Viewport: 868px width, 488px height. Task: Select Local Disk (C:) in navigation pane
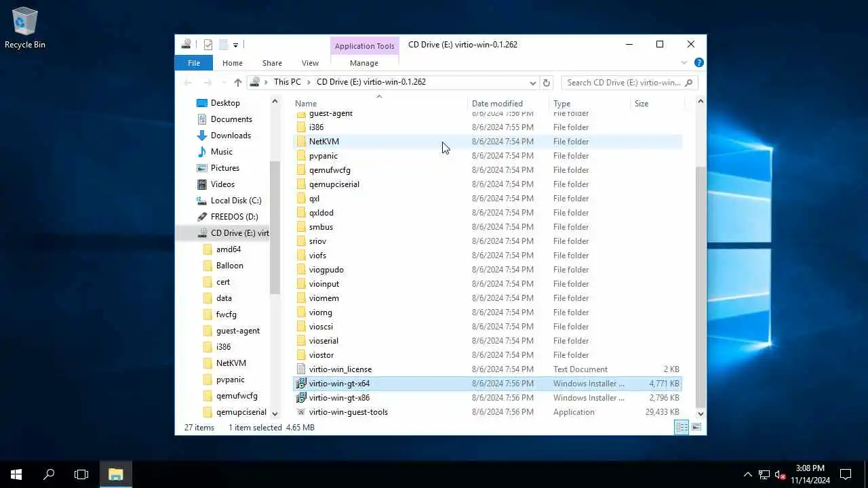click(x=235, y=201)
